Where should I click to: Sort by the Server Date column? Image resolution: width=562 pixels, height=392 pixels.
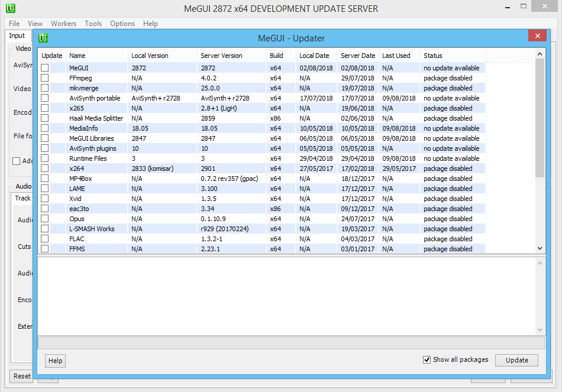click(x=358, y=56)
